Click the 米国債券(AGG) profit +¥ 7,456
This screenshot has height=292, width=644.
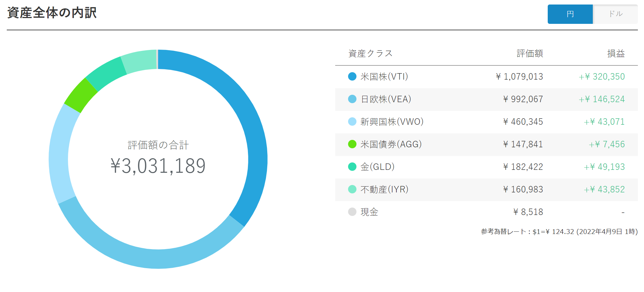(607, 144)
